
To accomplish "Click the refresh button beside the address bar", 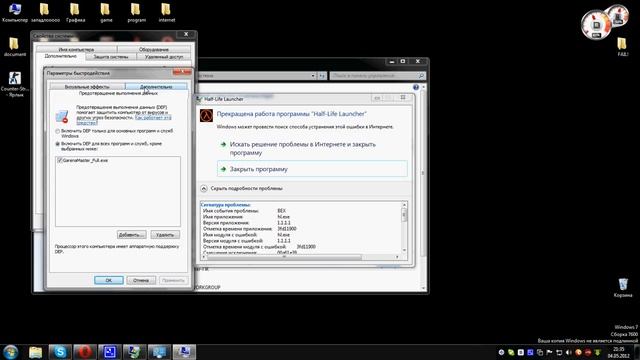I will coord(322,76).
